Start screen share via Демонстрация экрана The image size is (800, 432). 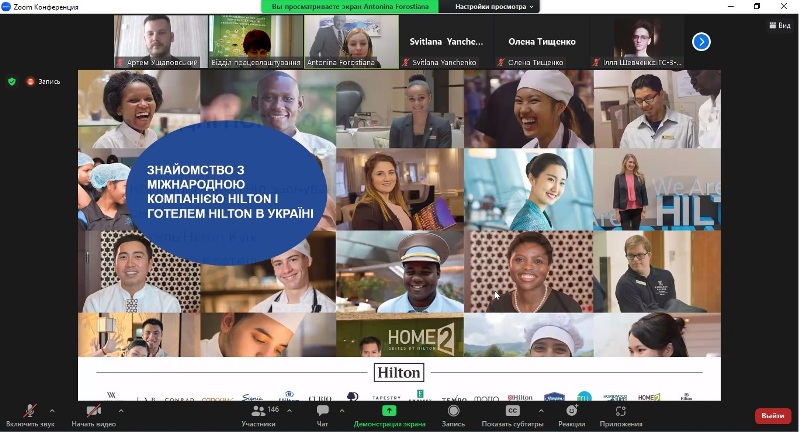[x=389, y=416]
